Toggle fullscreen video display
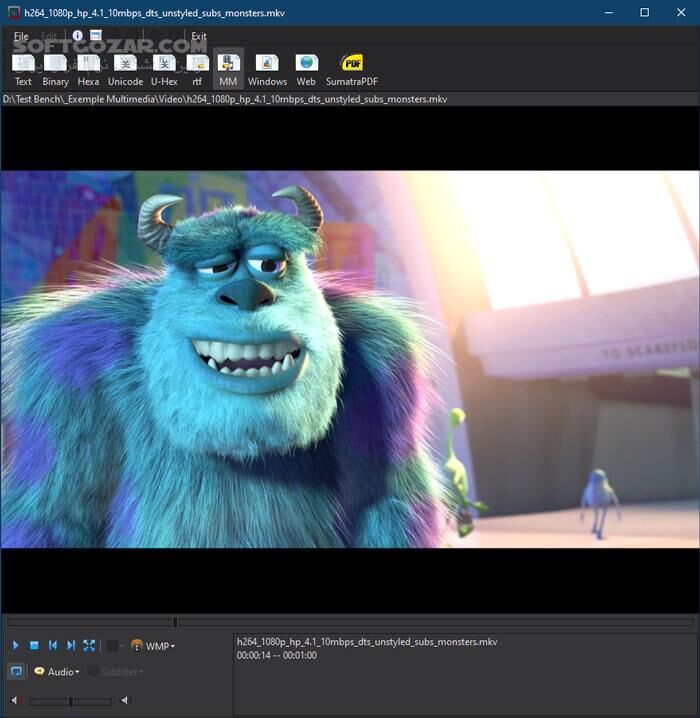 [89, 646]
